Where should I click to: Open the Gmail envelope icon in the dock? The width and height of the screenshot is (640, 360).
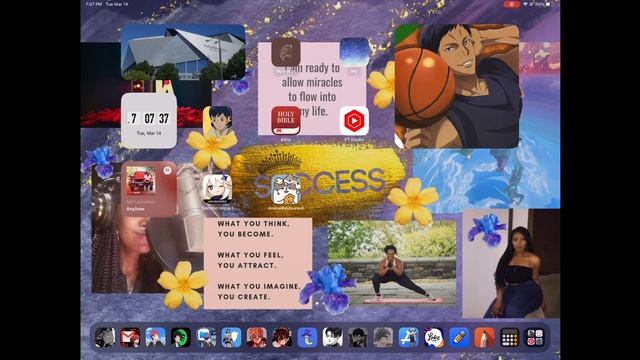pyautogui.click(x=130, y=338)
